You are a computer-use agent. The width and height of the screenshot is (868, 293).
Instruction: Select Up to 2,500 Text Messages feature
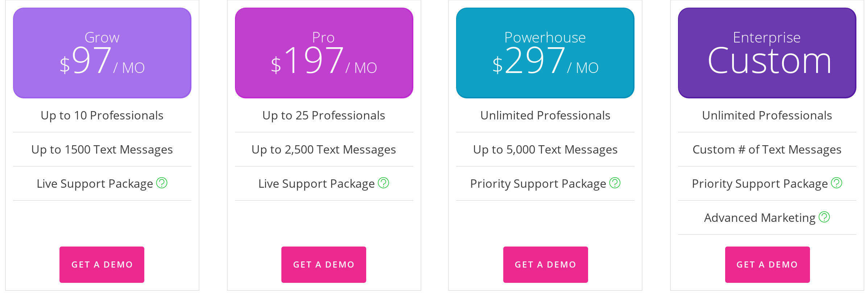325,149
